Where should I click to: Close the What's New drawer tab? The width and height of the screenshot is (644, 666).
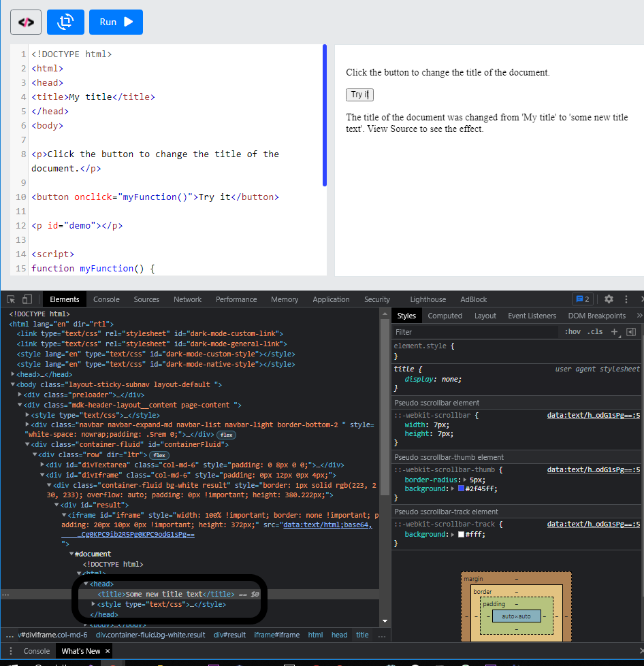tap(108, 651)
